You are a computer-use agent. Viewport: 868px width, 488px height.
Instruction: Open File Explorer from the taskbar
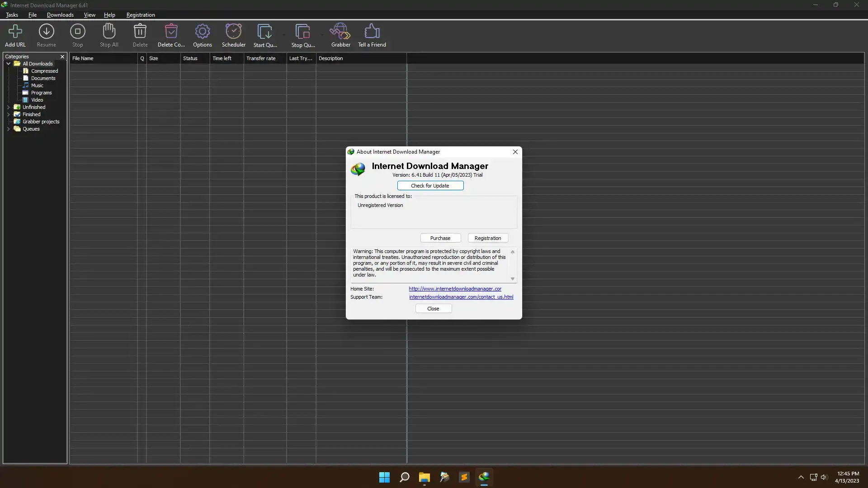[424, 477]
